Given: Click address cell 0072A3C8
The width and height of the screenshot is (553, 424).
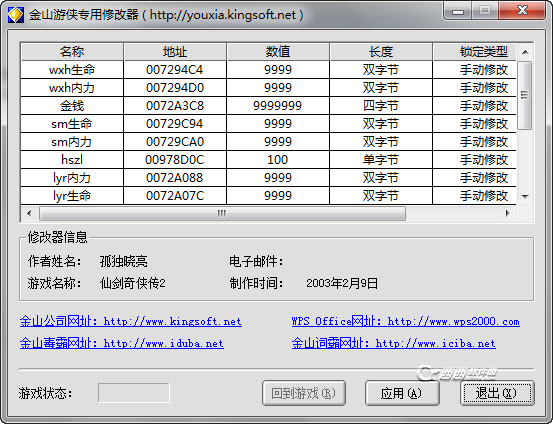Looking at the screenshot, I should [175, 105].
